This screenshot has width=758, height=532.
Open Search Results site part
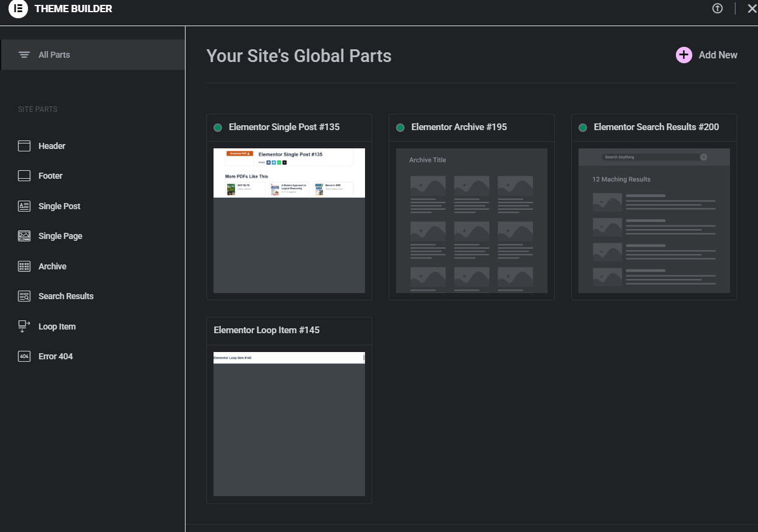66,296
